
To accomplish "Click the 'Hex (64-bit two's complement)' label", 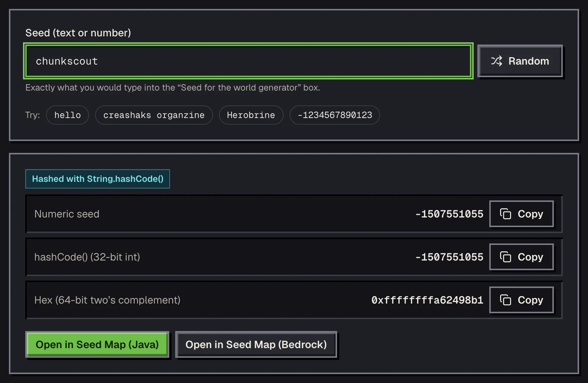I will pyautogui.click(x=107, y=300).
